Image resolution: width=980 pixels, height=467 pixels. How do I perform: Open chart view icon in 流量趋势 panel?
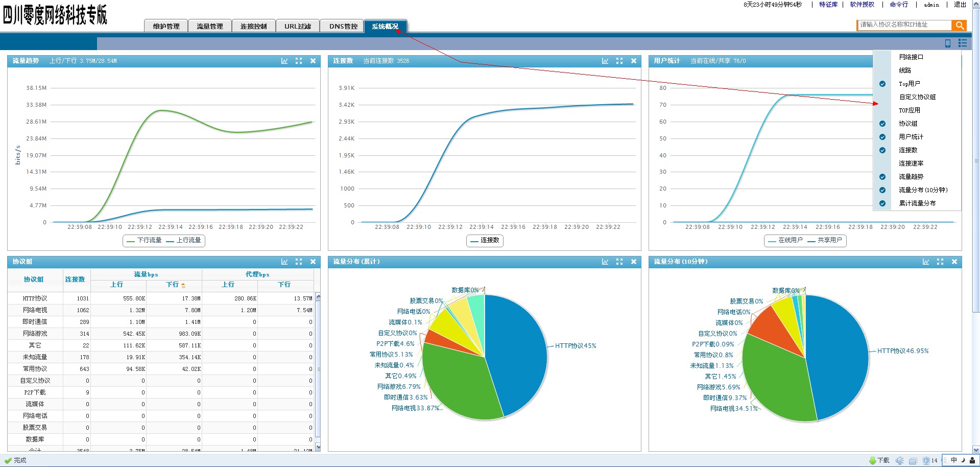click(x=284, y=61)
